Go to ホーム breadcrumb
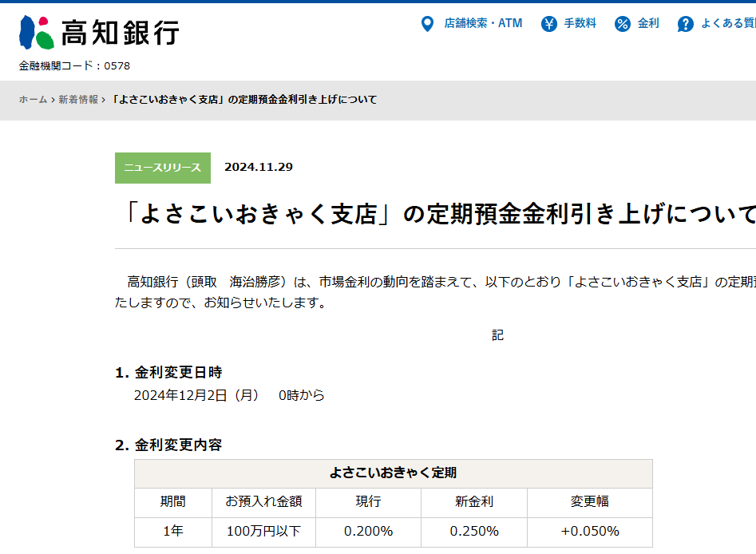Viewport: 756px width, 554px height. (33, 99)
